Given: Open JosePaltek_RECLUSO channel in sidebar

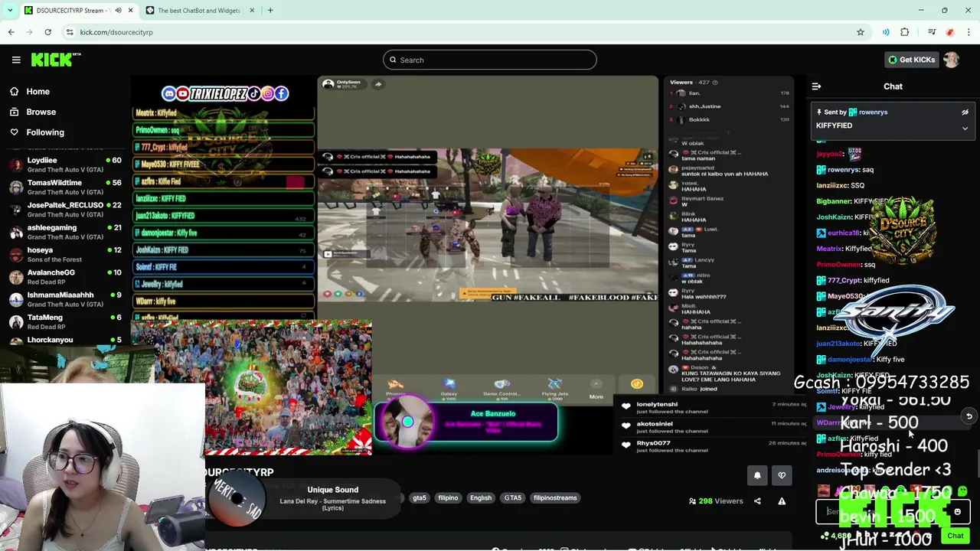Looking at the screenshot, I should pyautogui.click(x=64, y=209).
